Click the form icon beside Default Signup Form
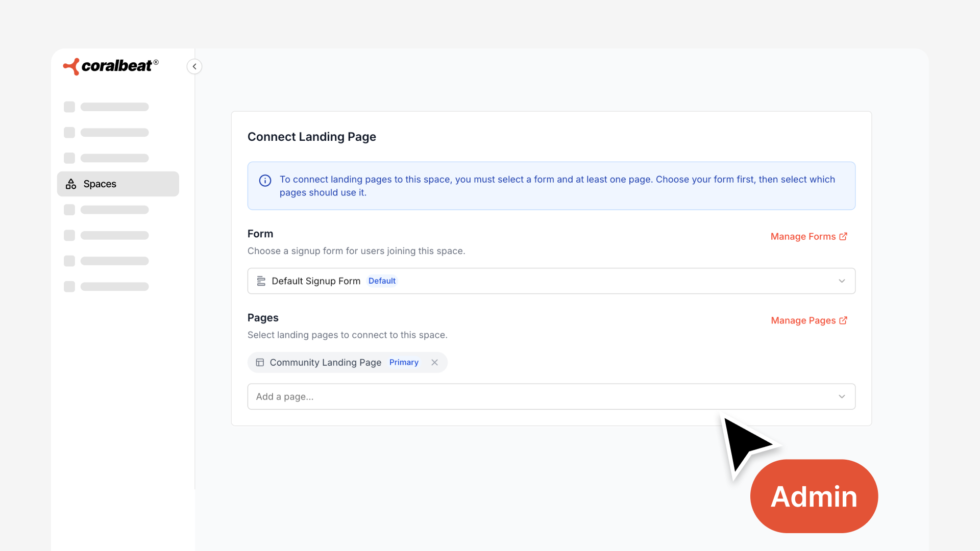 click(x=261, y=281)
